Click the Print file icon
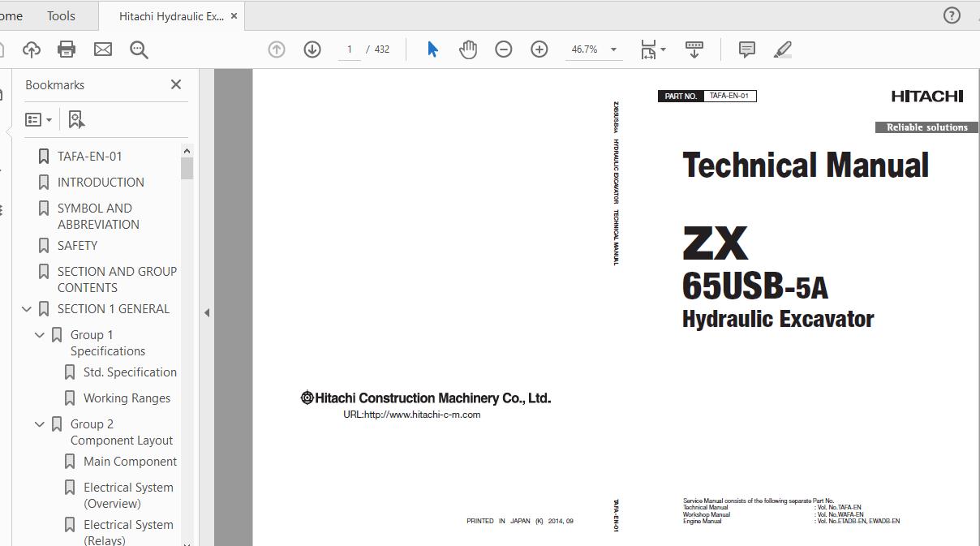The width and height of the screenshot is (980, 546). pos(67,49)
